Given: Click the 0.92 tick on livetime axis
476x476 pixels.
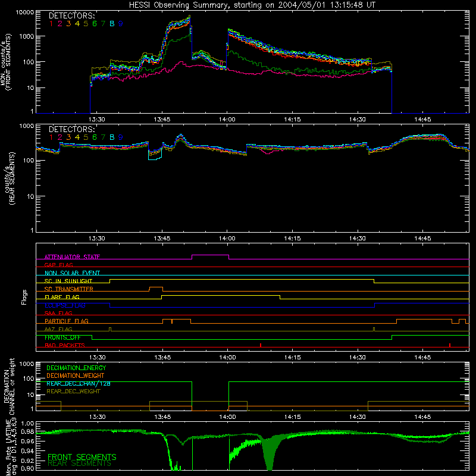Looking at the screenshot, I should (27, 460).
